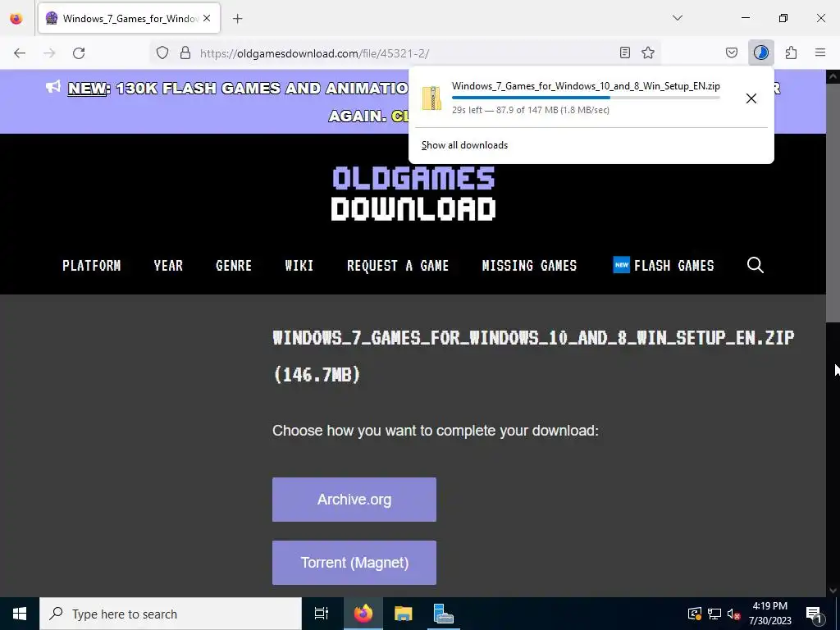The image size is (840, 630).
Task: Go to REQUEST A GAME
Action: point(398,266)
